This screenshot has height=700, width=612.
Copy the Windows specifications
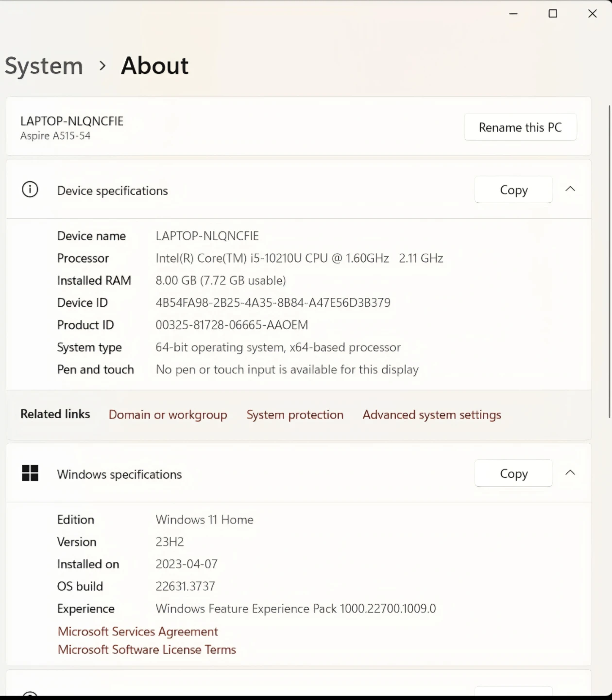(513, 473)
